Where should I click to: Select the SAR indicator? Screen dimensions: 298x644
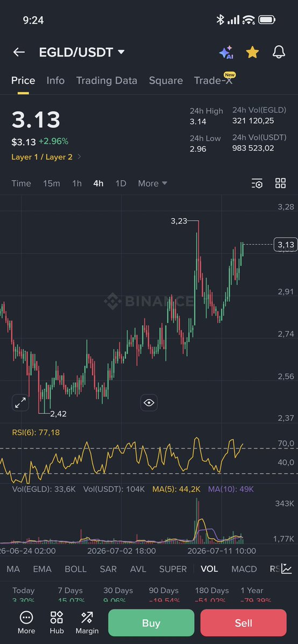click(108, 569)
